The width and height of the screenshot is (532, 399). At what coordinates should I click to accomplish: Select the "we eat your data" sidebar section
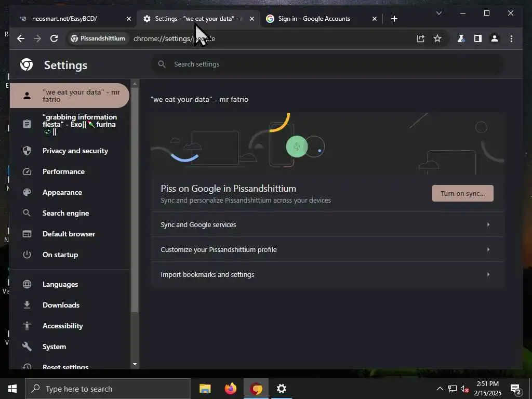(x=70, y=96)
